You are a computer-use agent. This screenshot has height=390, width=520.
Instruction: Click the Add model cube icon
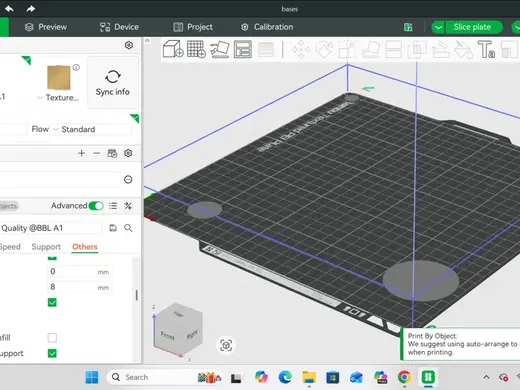(x=173, y=49)
